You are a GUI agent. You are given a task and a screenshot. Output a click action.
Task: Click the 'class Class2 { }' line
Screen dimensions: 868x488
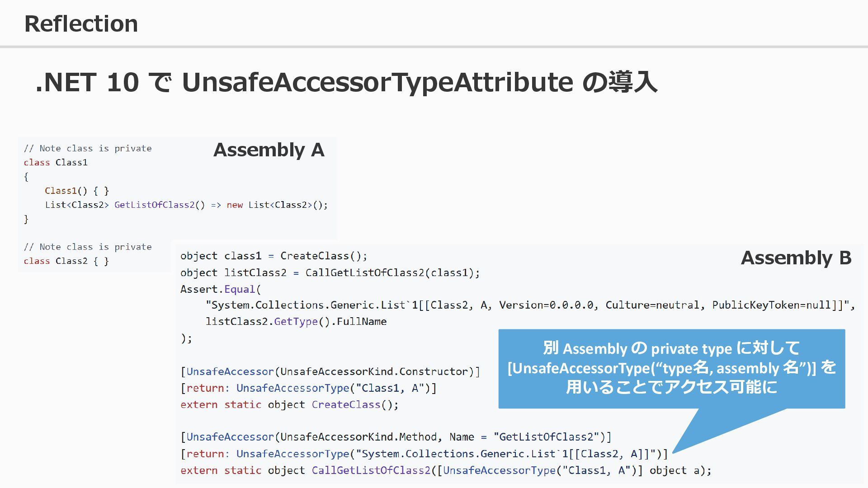[x=66, y=261]
